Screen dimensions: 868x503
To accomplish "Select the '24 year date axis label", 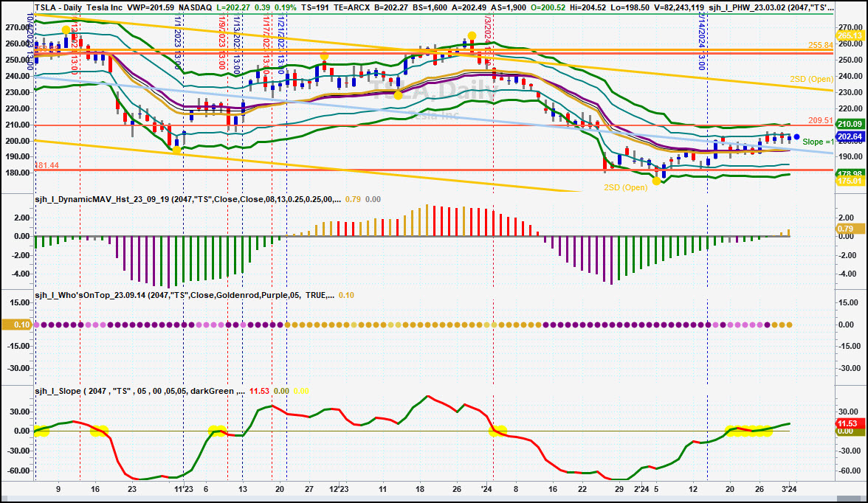I will coord(486,489).
